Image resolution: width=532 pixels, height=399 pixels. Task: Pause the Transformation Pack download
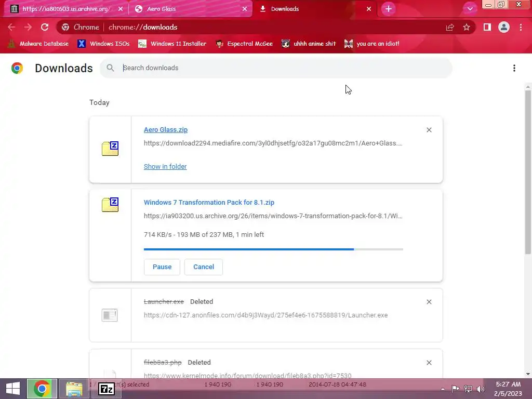(162, 267)
